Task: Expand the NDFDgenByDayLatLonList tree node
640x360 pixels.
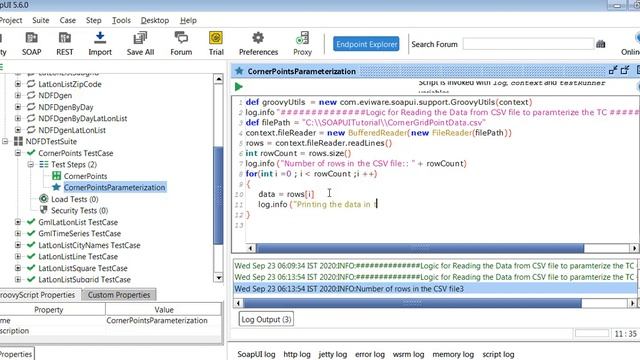Action: pyautogui.click(x=18, y=118)
